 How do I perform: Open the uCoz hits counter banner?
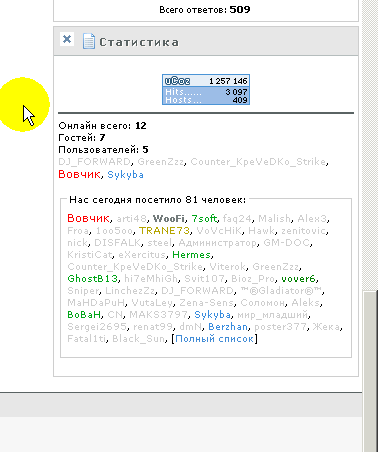pos(206,90)
